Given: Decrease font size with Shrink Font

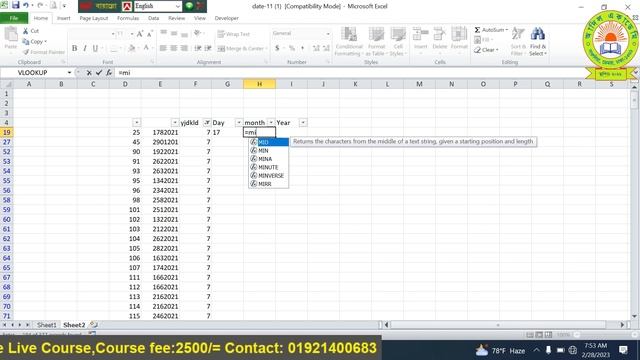Looking at the screenshot, I should click(149, 34).
